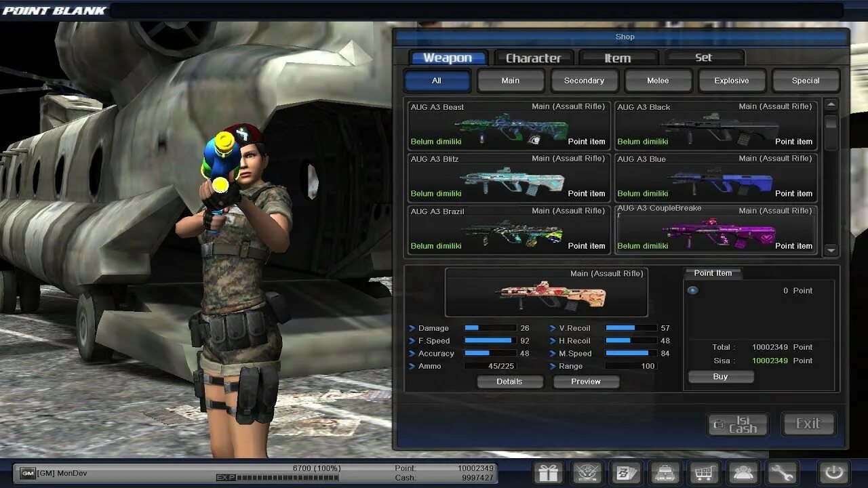Filter weapons by Main
Screen dimensions: 868x488
511,81
